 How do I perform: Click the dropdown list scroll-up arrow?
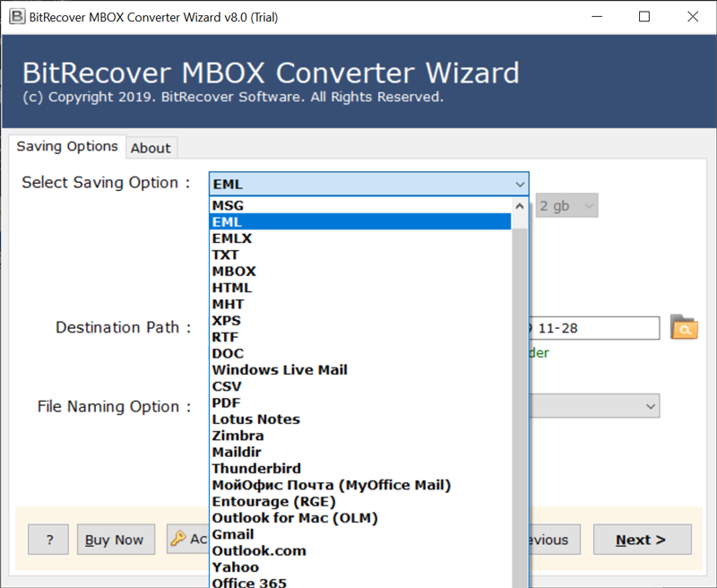pyautogui.click(x=520, y=206)
